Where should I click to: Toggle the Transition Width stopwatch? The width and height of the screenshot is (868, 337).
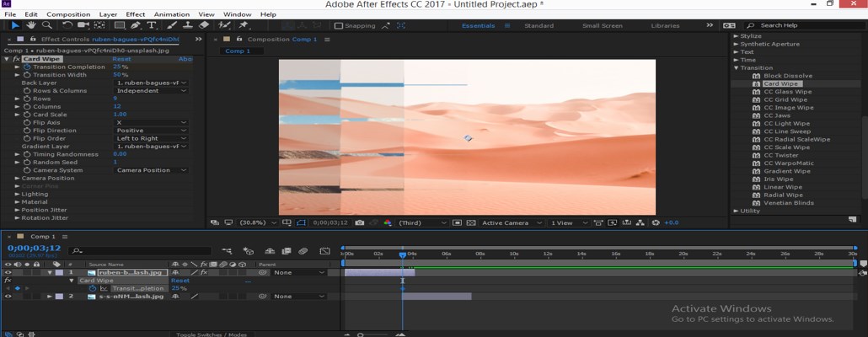27,75
